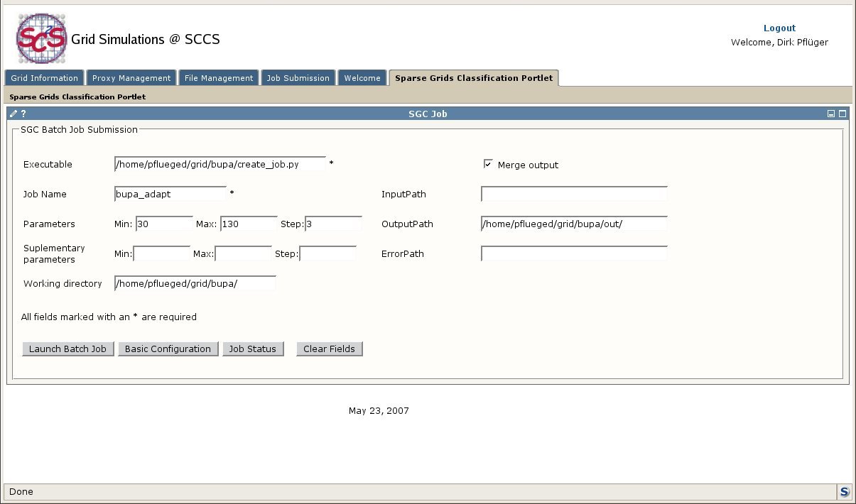Maximize the SGC Job portlet

pyautogui.click(x=843, y=114)
